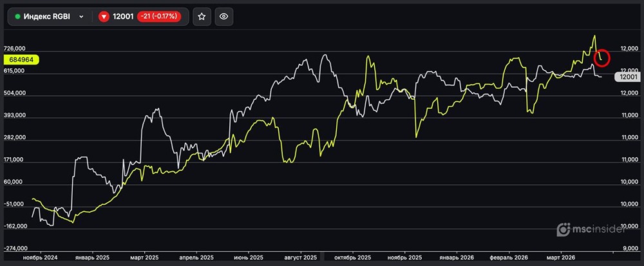Select январь 2026 on the time axis
The image size is (644, 266).
[x=457, y=257]
